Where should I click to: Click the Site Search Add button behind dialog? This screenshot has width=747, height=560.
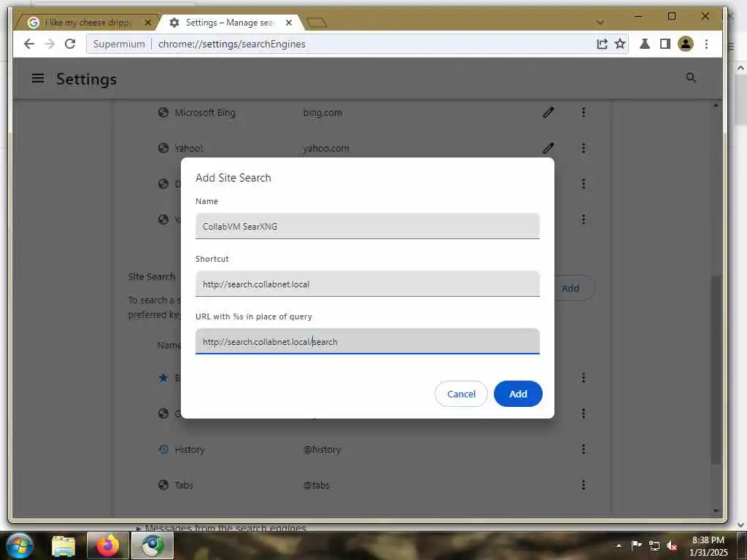pos(570,288)
